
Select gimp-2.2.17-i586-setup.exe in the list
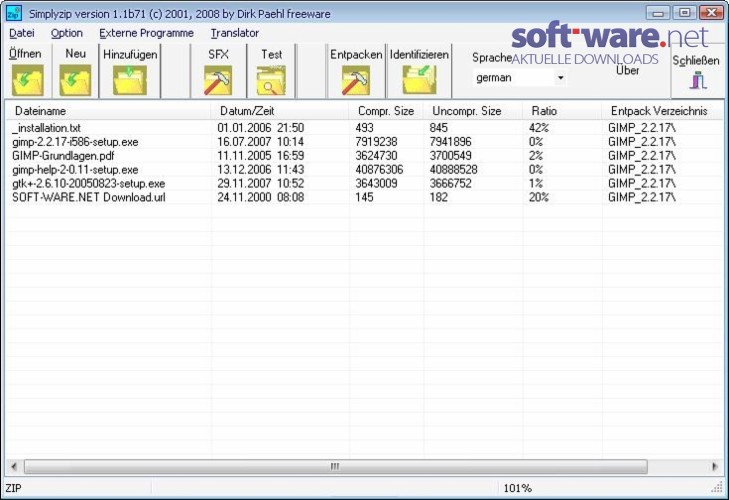click(75, 142)
